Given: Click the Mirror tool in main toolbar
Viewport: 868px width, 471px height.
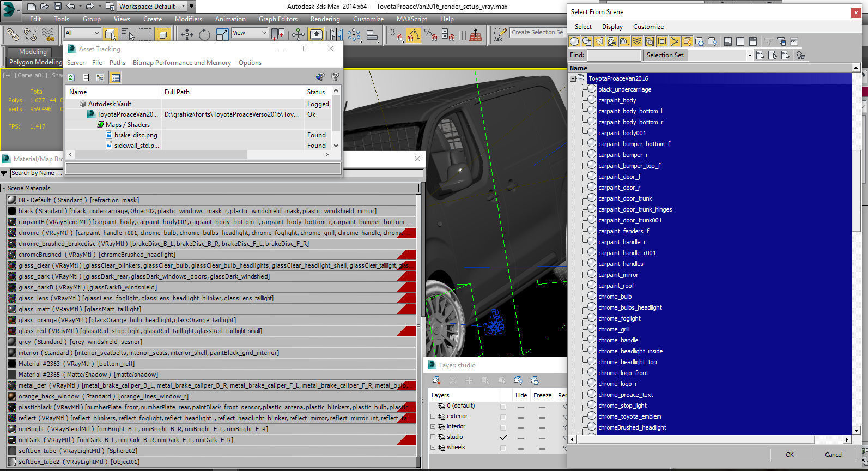Looking at the screenshot, I should (x=336, y=34).
